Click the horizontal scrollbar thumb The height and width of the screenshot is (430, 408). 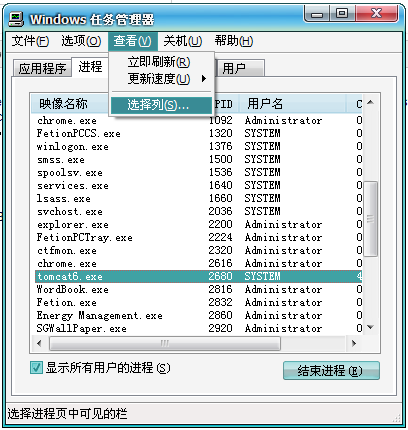coord(165,343)
